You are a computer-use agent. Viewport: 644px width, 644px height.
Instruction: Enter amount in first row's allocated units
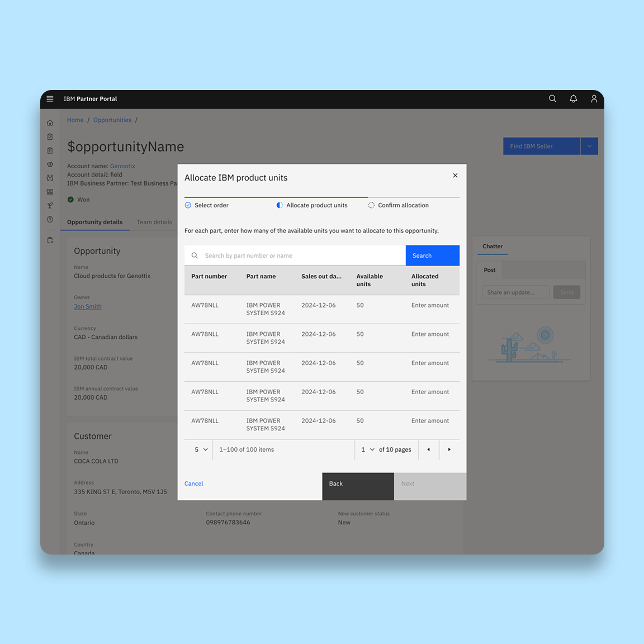coord(430,305)
